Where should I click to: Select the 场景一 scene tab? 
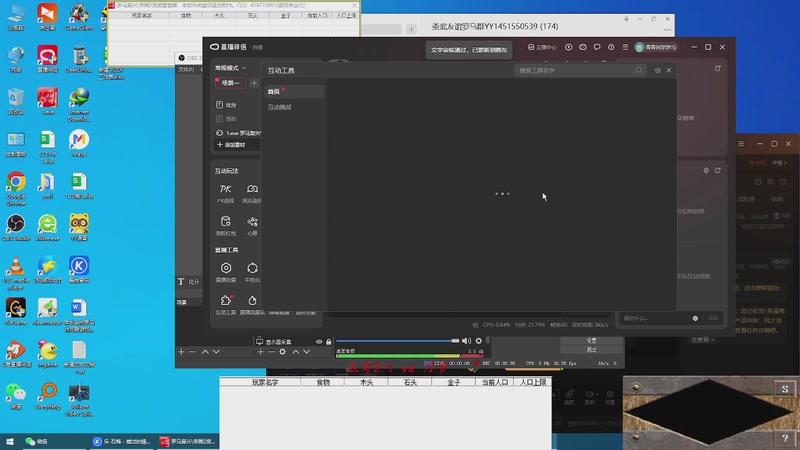coord(230,83)
